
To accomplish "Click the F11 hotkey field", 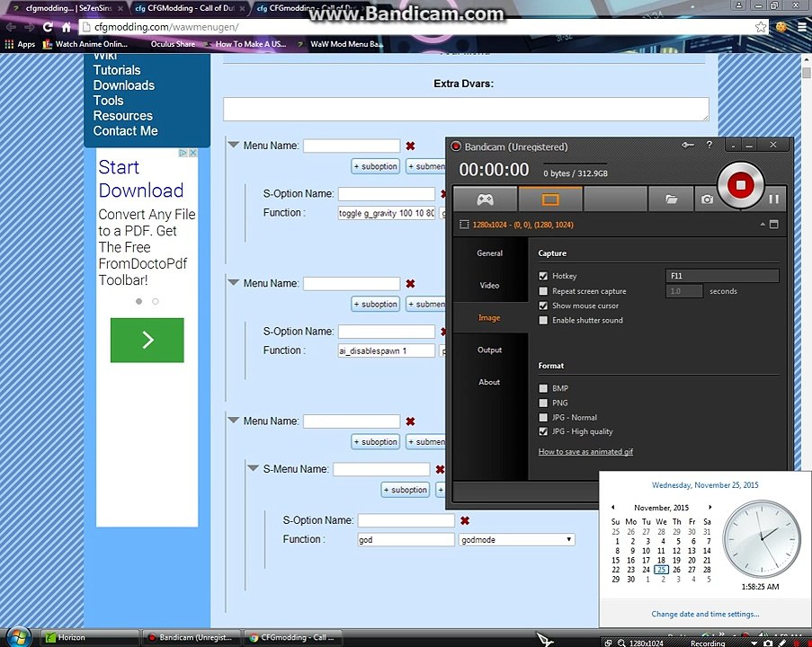I will click(x=722, y=276).
